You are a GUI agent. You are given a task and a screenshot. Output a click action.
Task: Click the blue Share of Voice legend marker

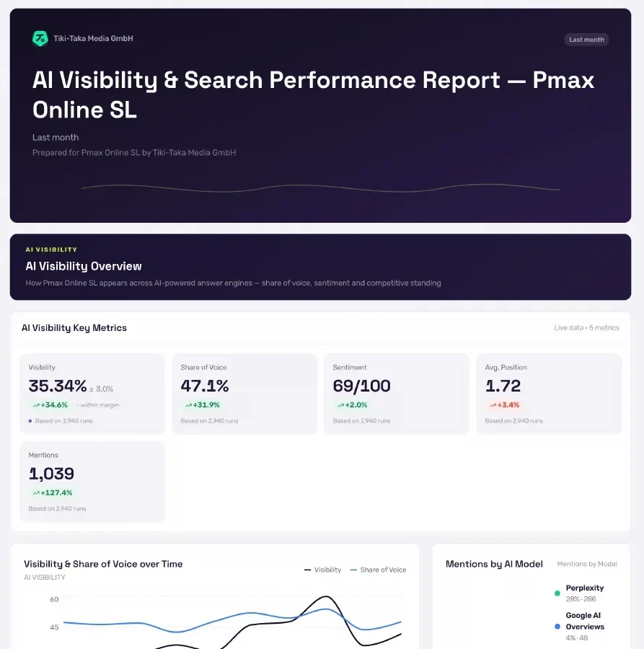(353, 570)
